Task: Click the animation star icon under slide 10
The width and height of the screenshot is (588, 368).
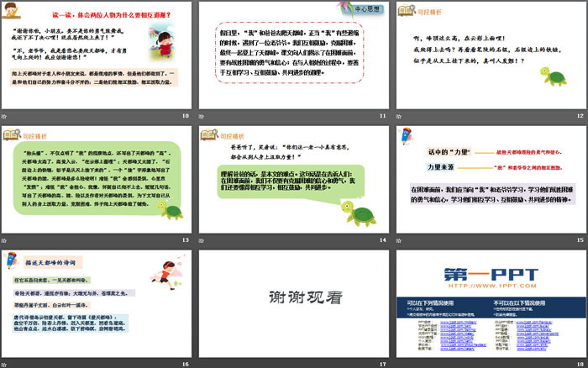Action: (x=3, y=116)
